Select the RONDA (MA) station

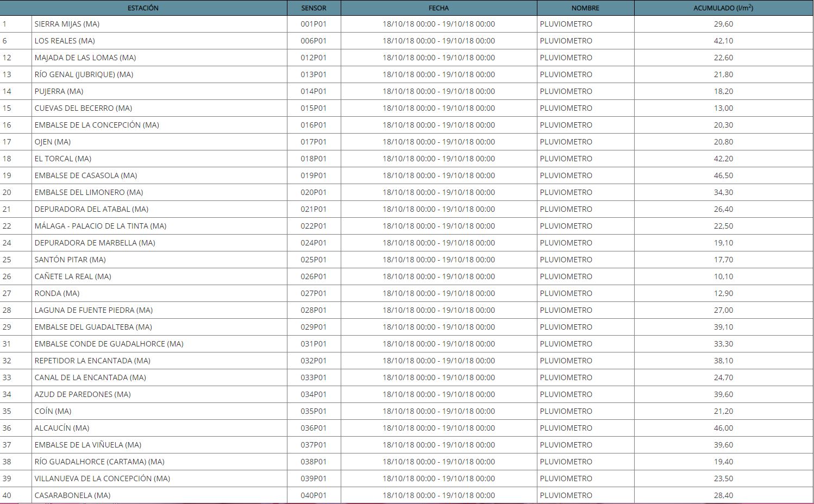pos(57,293)
